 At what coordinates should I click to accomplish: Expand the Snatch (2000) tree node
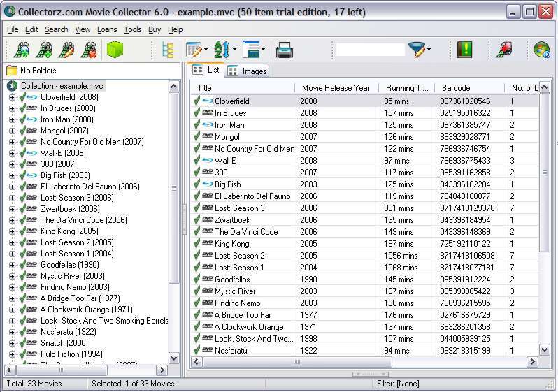point(12,343)
